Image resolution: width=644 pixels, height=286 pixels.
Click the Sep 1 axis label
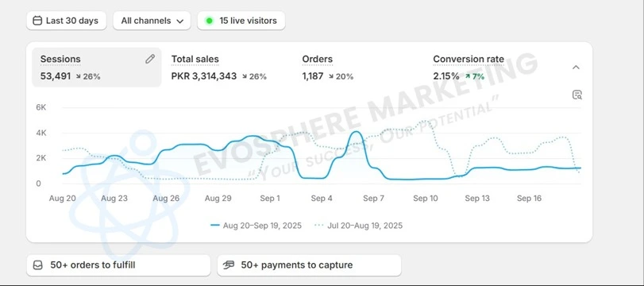tap(270, 199)
